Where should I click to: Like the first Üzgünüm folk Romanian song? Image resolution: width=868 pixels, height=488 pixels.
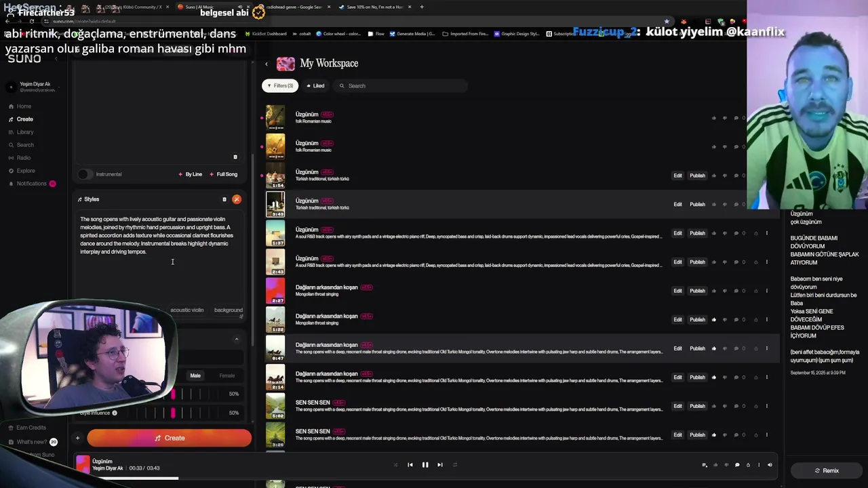click(714, 118)
